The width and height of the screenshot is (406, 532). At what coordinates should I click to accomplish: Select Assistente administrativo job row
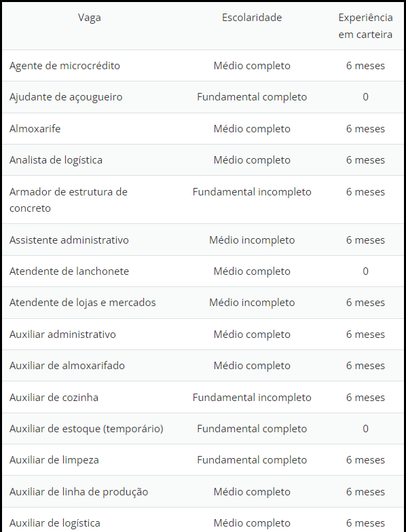pyautogui.click(x=203, y=240)
